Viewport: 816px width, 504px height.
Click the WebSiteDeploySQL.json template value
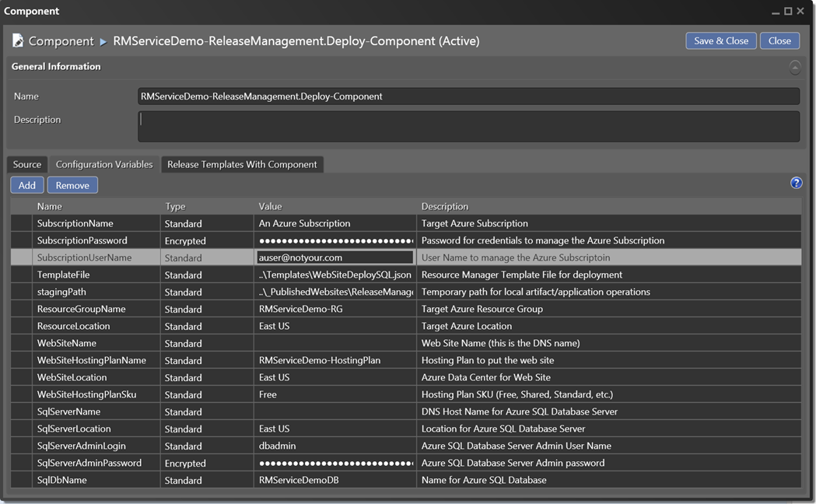coord(335,275)
